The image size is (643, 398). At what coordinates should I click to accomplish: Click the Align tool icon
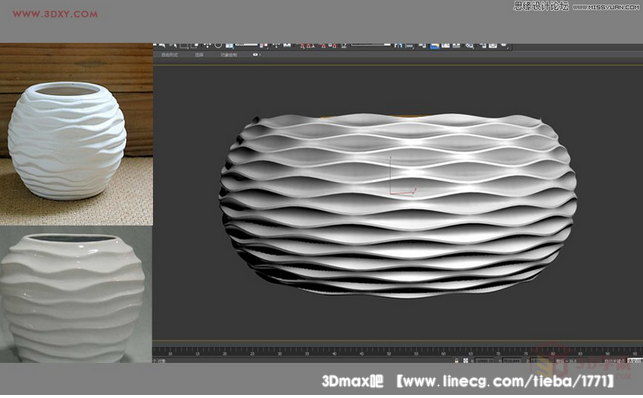pyautogui.click(x=409, y=45)
